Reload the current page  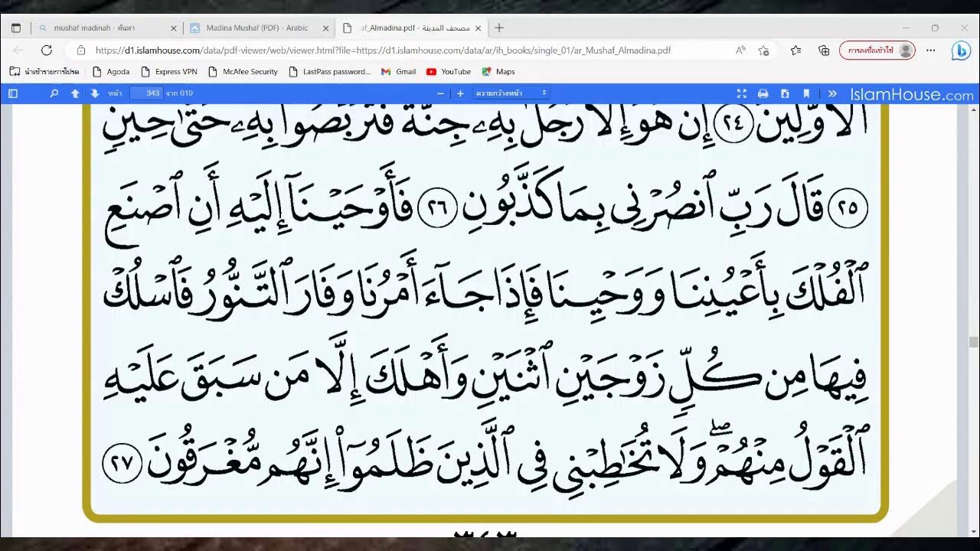coord(47,51)
